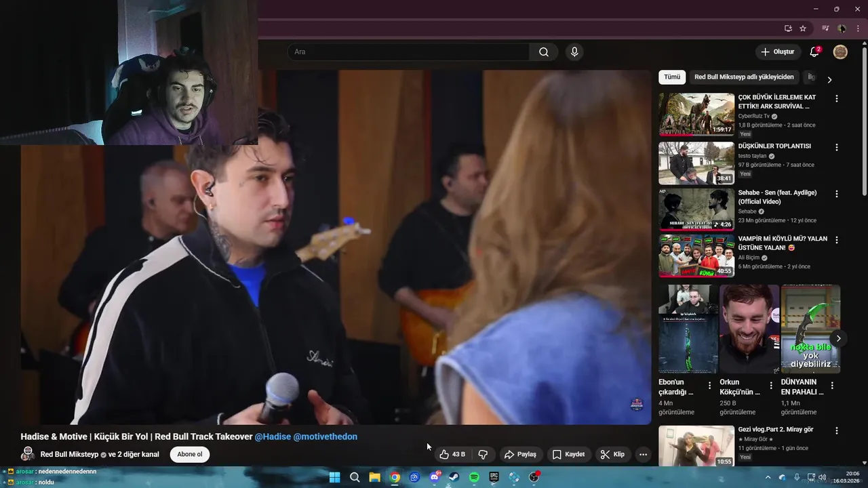The image size is (868, 488).
Task: Open Steam from taskbar
Action: coord(454,477)
